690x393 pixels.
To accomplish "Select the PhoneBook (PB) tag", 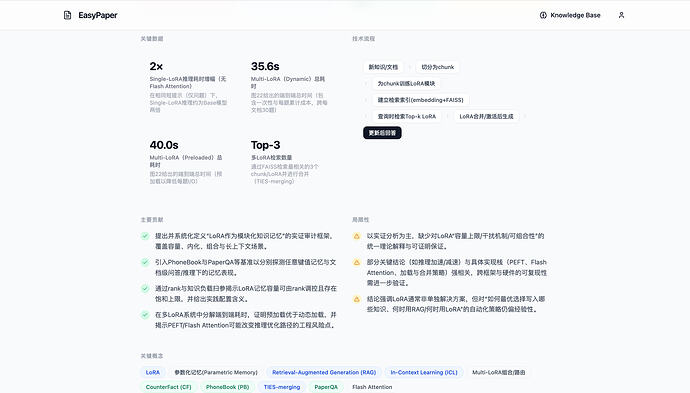I will (x=228, y=387).
